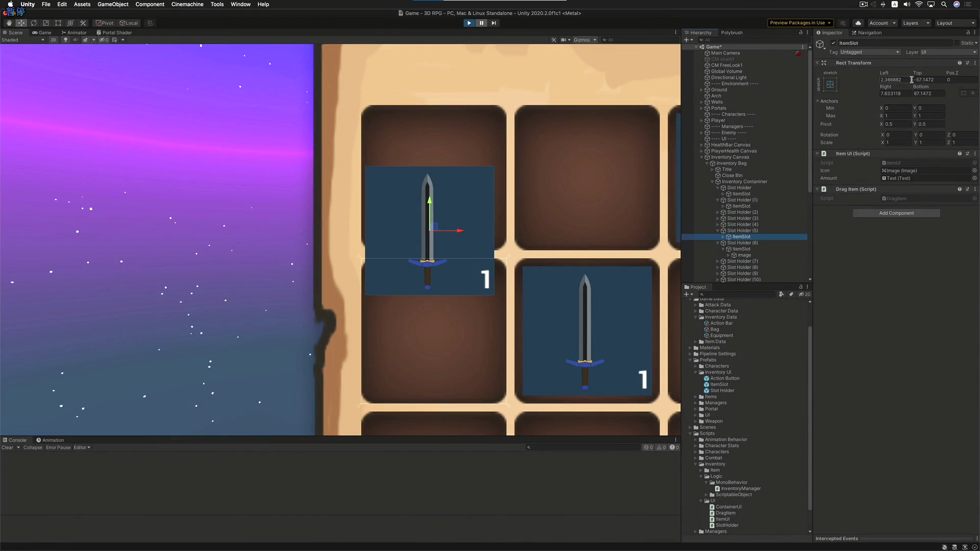The height and width of the screenshot is (551, 980).
Task: Expand Slot Holder (7) in Hierarchy
Action: click(x=718, y=261)
